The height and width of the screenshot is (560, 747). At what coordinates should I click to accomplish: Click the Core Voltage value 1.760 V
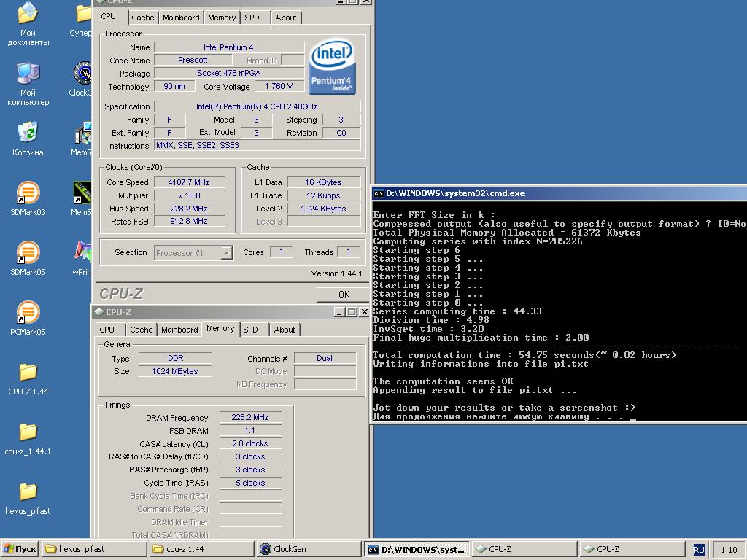[x=279, y=86]
